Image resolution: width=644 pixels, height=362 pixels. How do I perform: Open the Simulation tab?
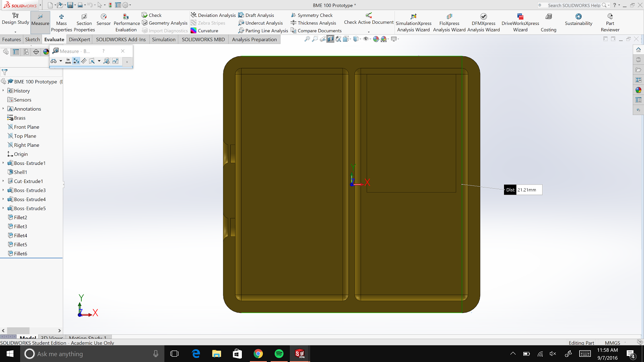163,39
